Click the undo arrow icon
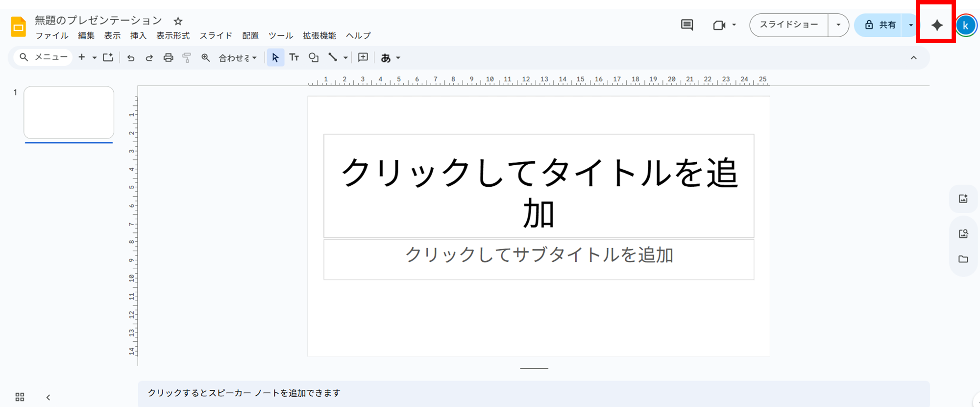The width and height of the screenshot is (980, 407). (130, 58)
